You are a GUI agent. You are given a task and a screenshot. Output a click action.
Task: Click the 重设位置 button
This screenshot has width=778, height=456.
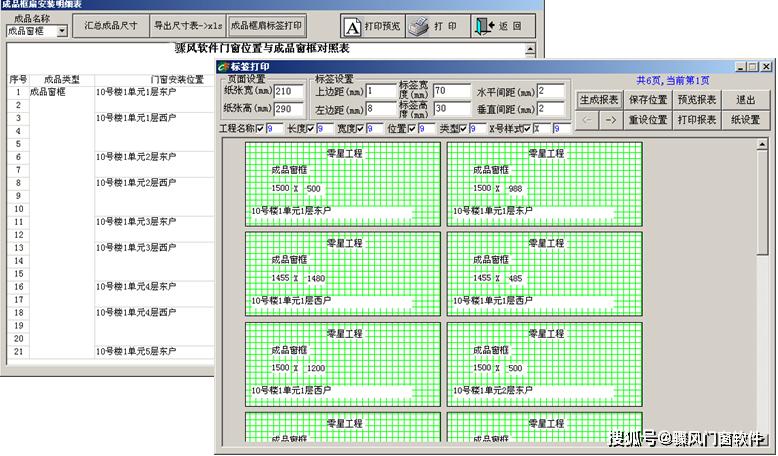pos(648,120)
